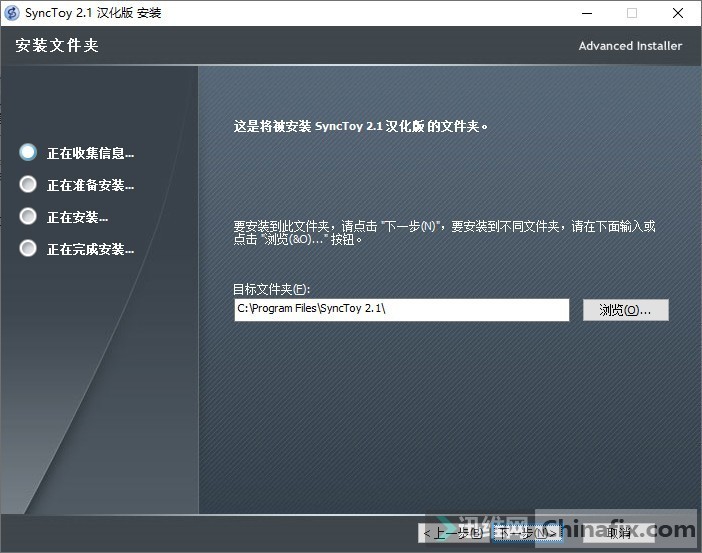Click the 目标文件夹(F): label

tap(271, 289)
